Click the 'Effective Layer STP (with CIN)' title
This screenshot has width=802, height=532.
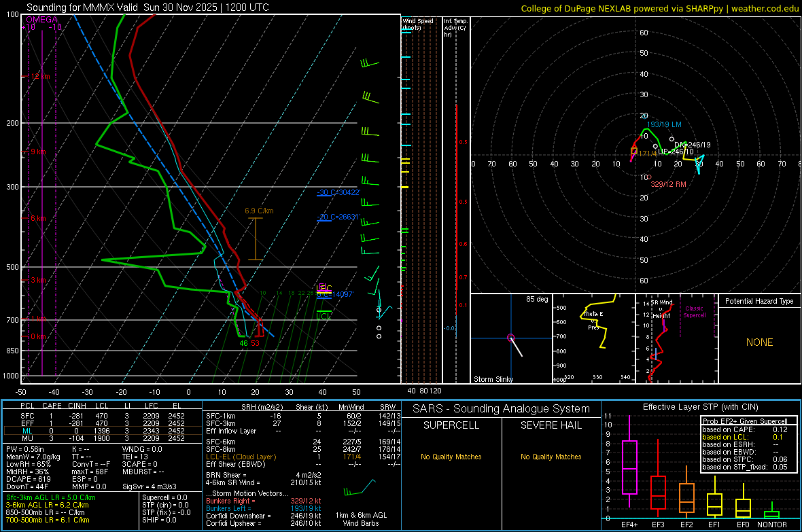coord(700,407)
